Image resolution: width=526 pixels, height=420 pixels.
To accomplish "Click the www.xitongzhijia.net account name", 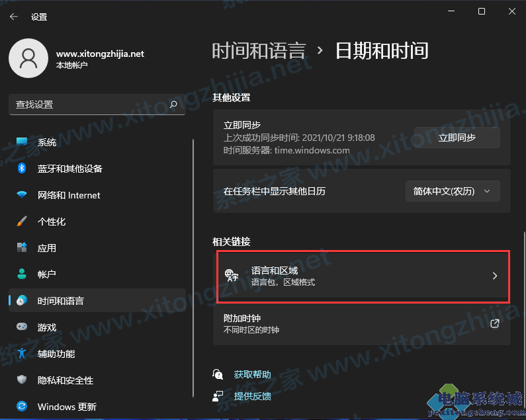I will (100, 54).
